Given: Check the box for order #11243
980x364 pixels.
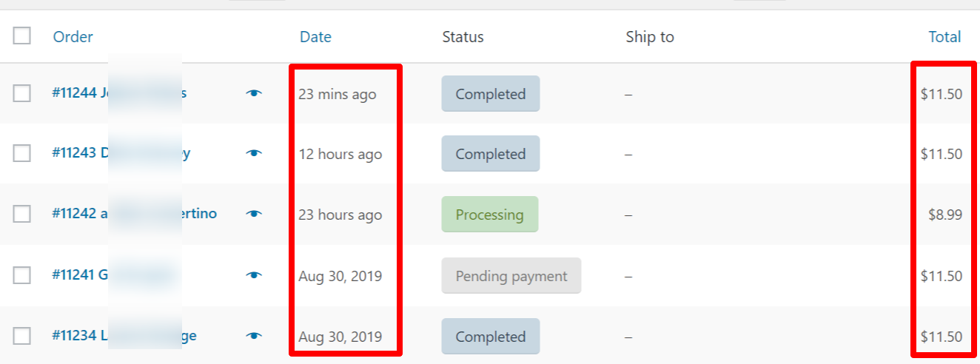Looking at the screenshot, I should point(22,153).
